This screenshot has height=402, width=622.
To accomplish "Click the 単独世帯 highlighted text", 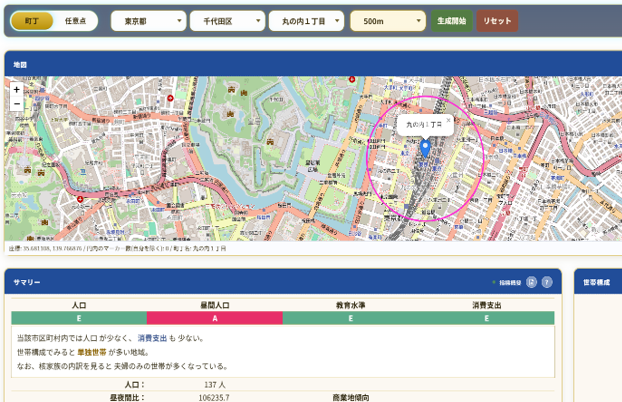I will (x=92, y=352).
